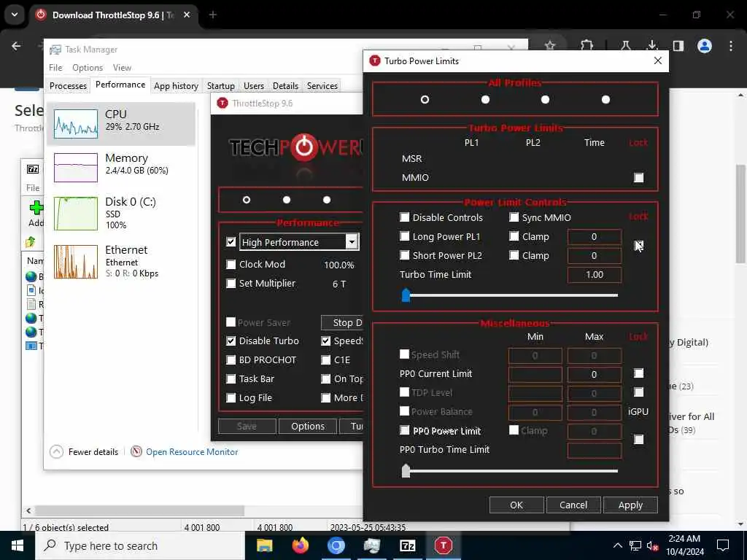The width and height of the screenshot is (747, 560).
Task: Enable Sync MMIO checkbox
Action: click(x=514, y=217)
